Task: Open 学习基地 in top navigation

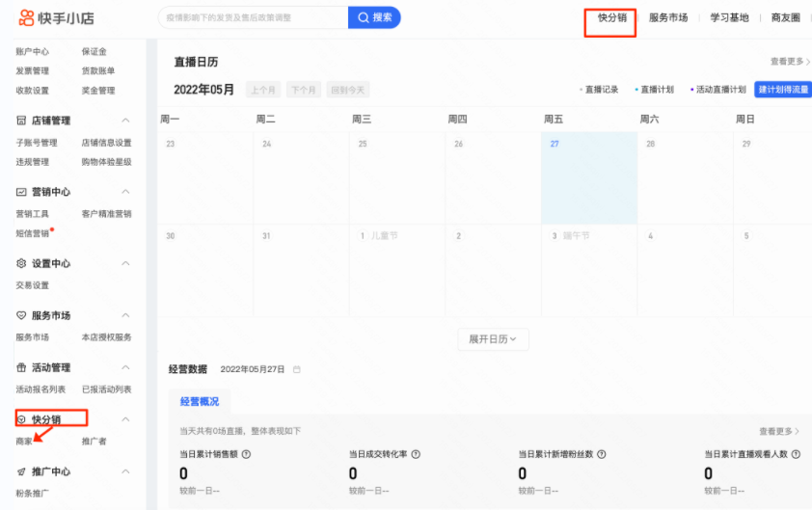Action: [x=729, y=17]
